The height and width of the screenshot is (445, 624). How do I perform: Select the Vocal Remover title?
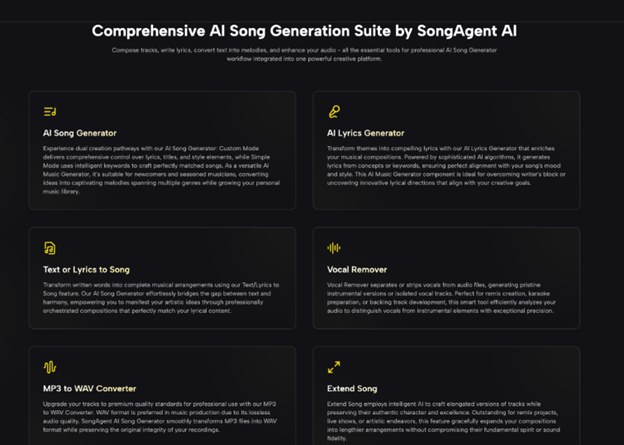[x=357, y=270]
